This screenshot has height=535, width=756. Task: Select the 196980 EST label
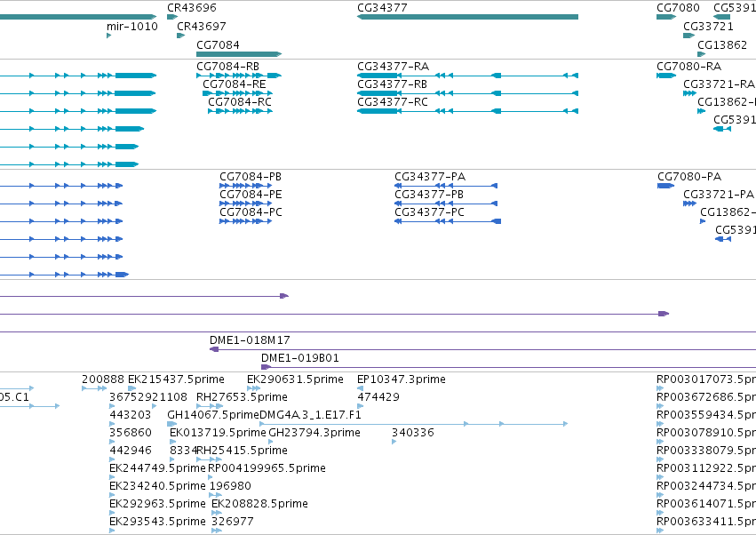(x=230, y=487)
